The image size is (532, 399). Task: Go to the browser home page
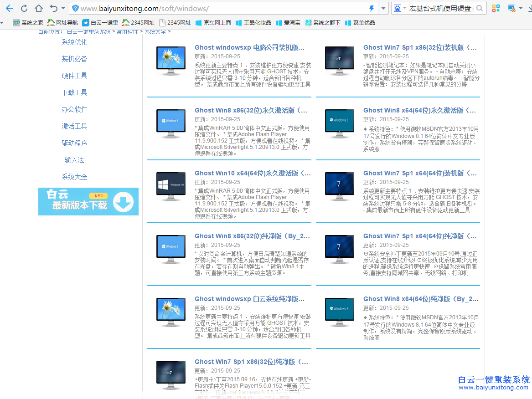point(39,8)
